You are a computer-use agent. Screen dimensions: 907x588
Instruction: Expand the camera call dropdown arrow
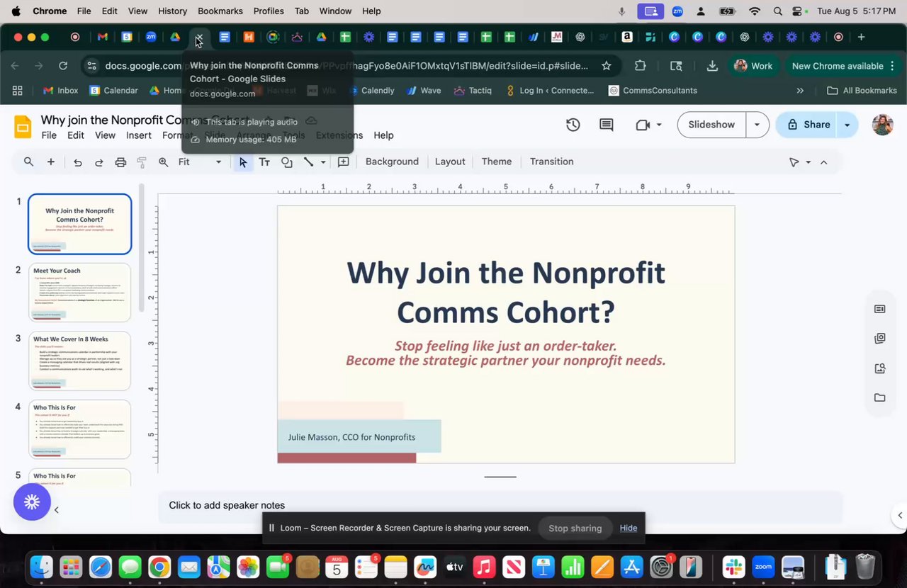(659, 125)
